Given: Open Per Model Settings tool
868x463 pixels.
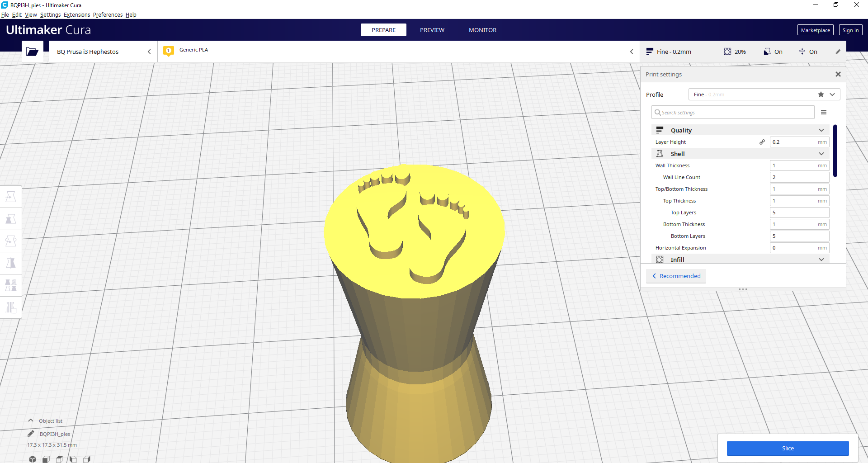Looking at the screenshot, I should click(x=11, y=285).
